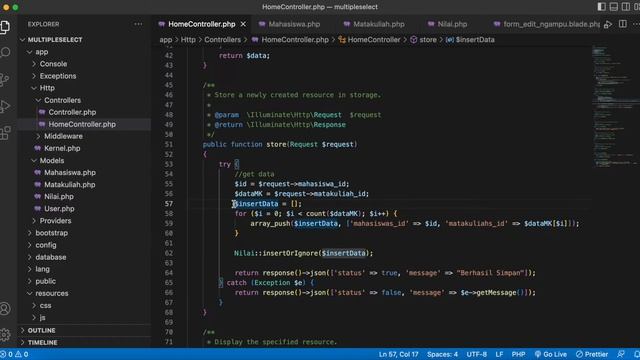This screenshot has width=640, height=360.
Task: Open Kernel.php in the file tree
Action: coord(62,148)
